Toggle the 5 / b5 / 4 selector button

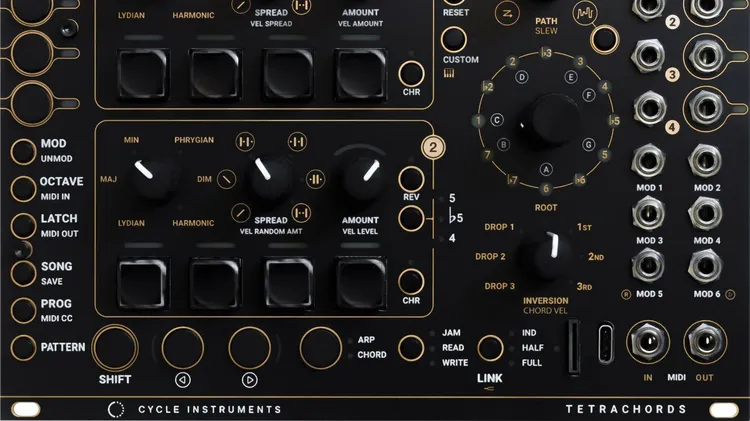411,219
